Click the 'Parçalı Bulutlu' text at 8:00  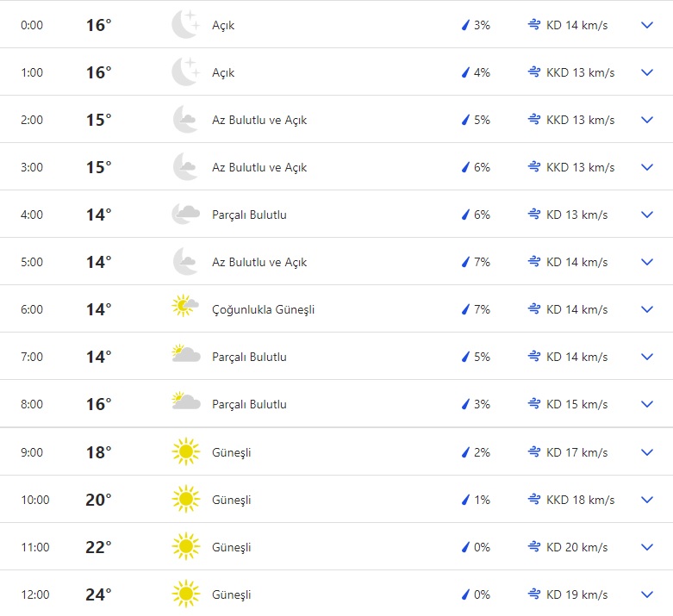[249, 404]
